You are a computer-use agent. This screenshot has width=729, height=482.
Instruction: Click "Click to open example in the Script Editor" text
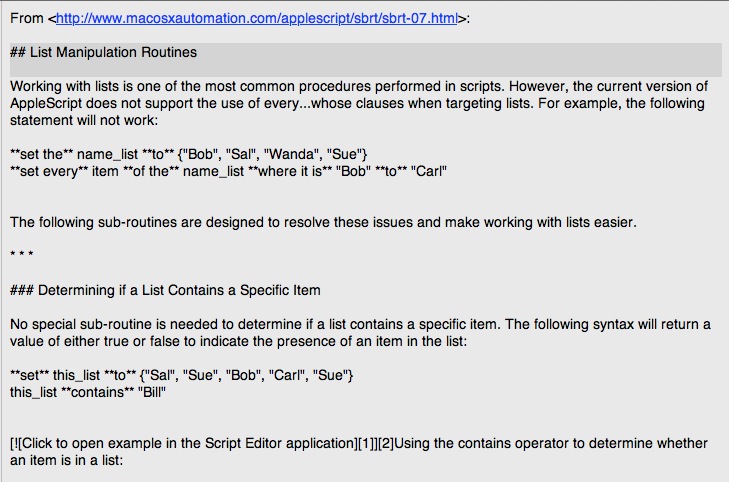point(188,443)
